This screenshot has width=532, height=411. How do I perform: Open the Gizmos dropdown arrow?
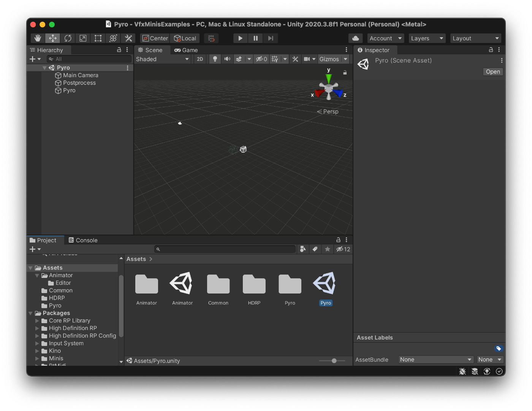tap(345, 59)
